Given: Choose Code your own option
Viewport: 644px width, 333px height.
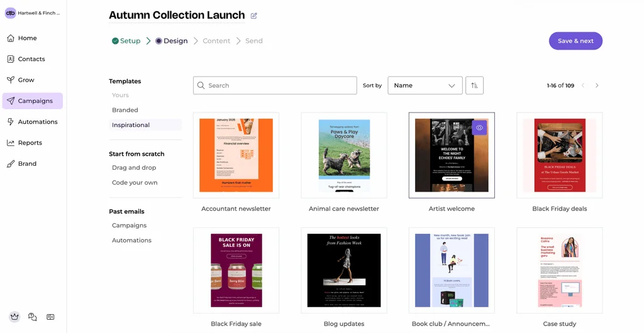Looking at the screenshot, I should (135, 182).
